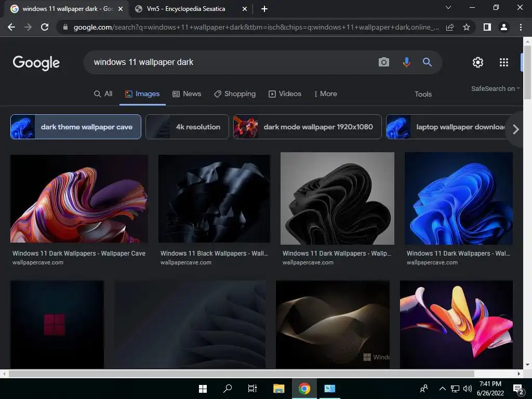532x399 pixels.
Task: Search by image using the camera icon
Action: 384,62
